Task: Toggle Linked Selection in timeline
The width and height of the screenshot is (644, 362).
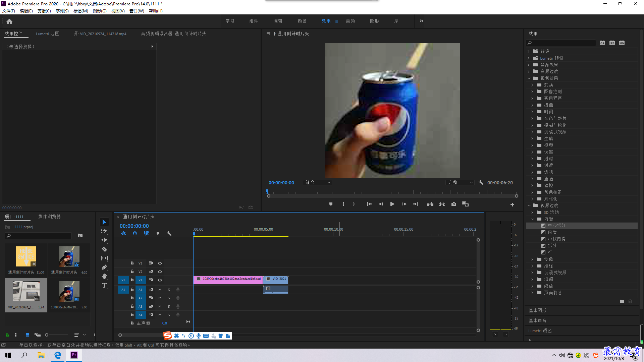Action: [x=146, y=233]
